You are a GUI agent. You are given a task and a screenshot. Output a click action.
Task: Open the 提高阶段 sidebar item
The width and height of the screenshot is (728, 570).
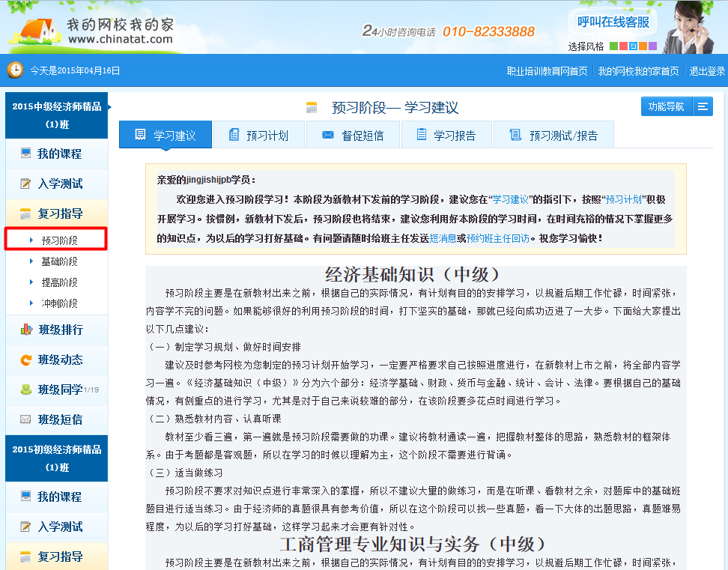[59, 282]
